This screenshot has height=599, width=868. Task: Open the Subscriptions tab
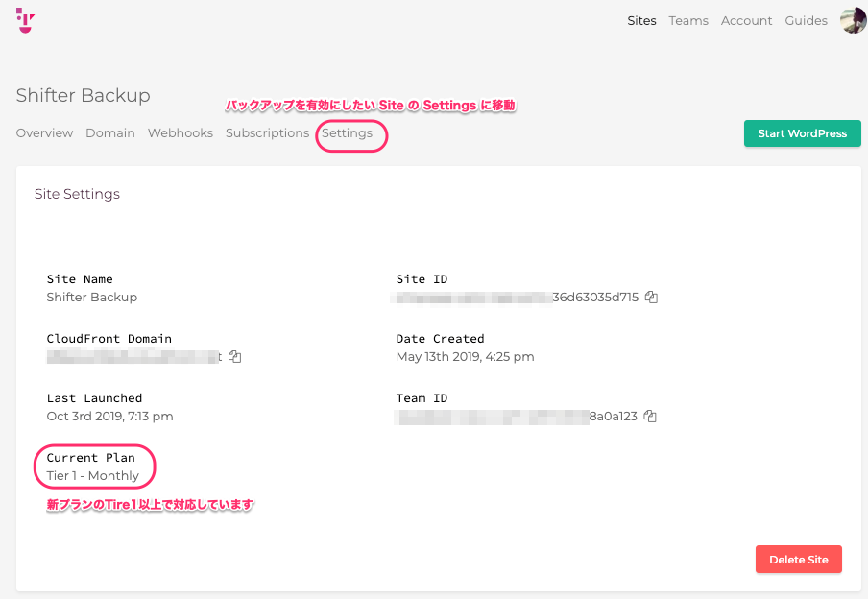[x=267, y=132]
